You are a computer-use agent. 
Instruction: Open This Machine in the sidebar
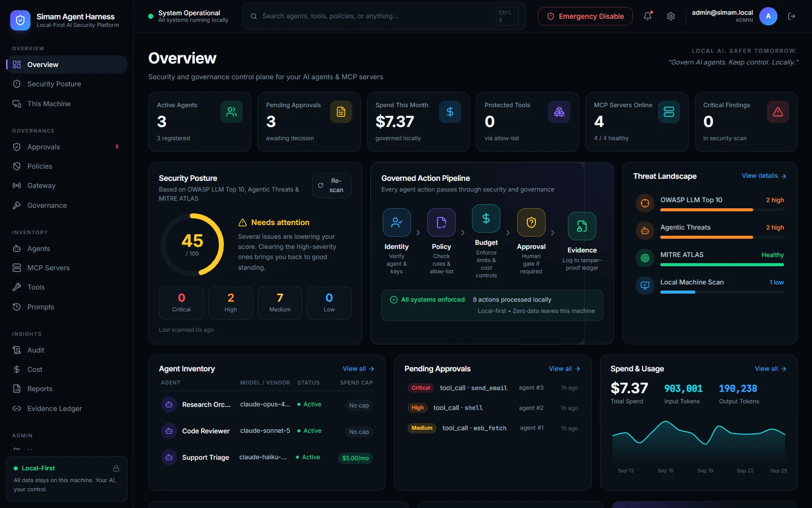pyautogui.click(x=66, y=104)
